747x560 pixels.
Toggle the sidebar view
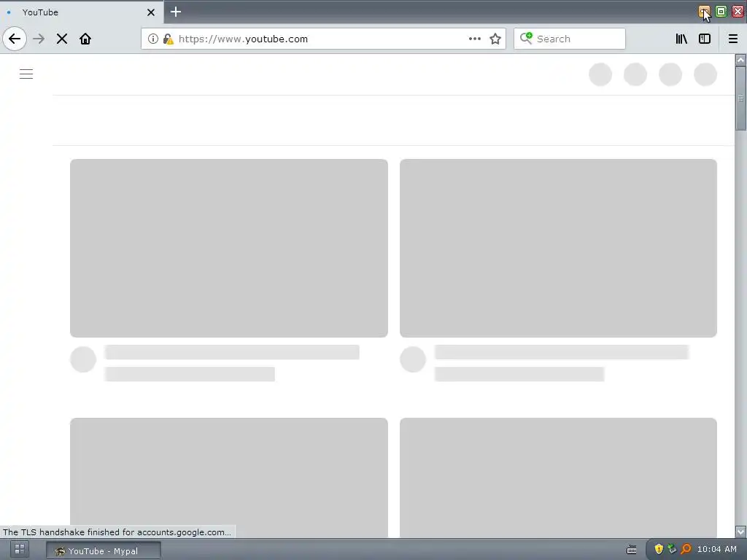point(705,39)
